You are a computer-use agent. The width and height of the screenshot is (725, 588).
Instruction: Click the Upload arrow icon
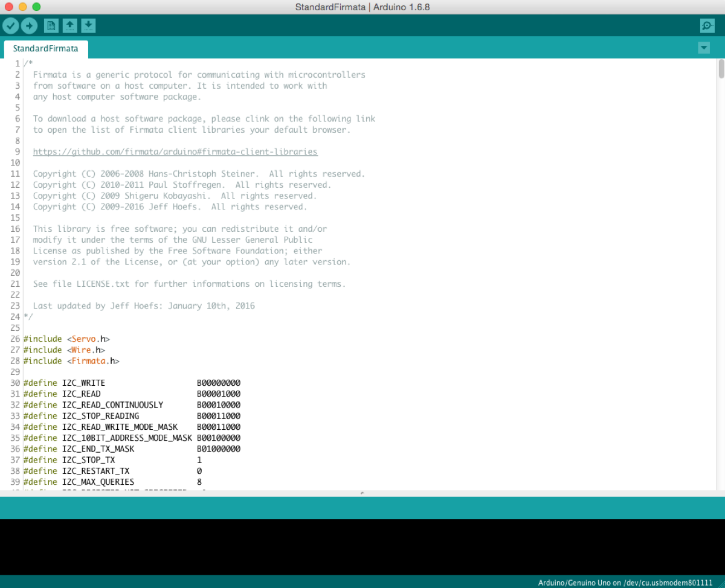click(x=29, y=25)
